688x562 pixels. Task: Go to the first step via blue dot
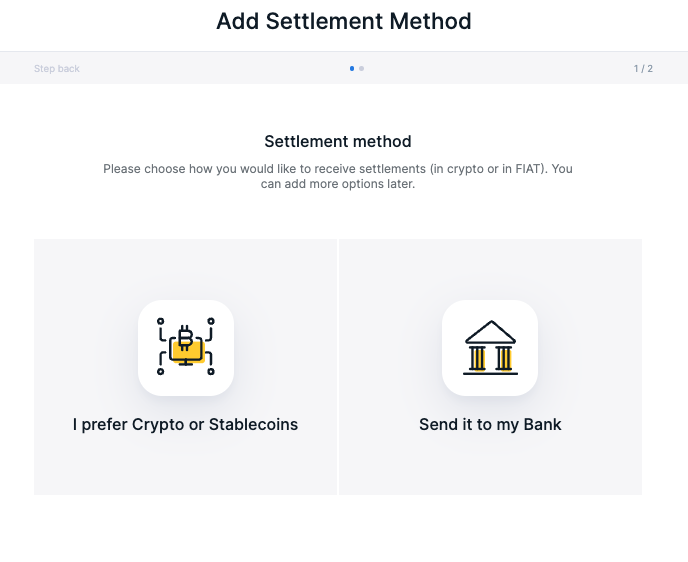(x=352, y=68)
